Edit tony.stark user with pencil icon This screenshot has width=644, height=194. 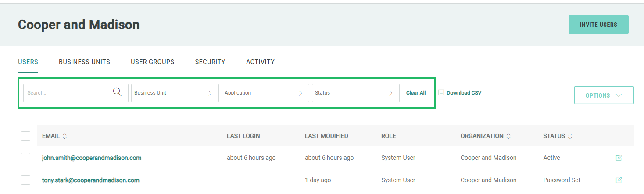pyautogui.click(x=619, y=180)
